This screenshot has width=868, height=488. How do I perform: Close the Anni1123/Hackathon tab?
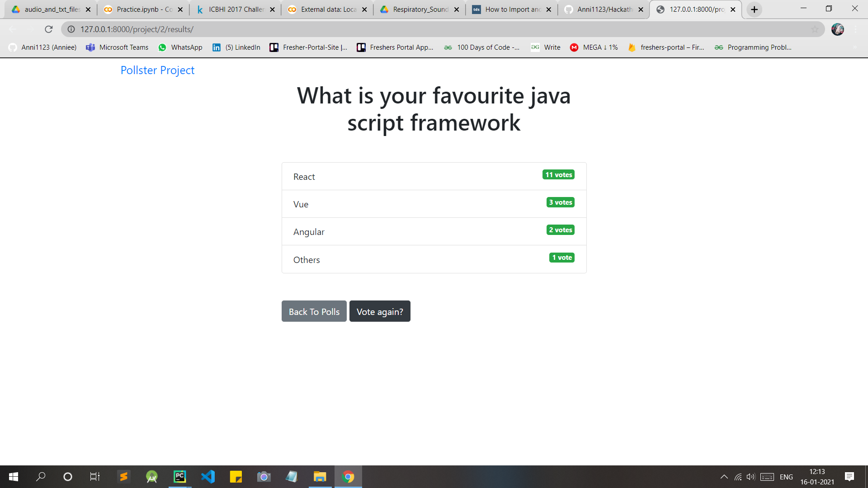point(641,9)
